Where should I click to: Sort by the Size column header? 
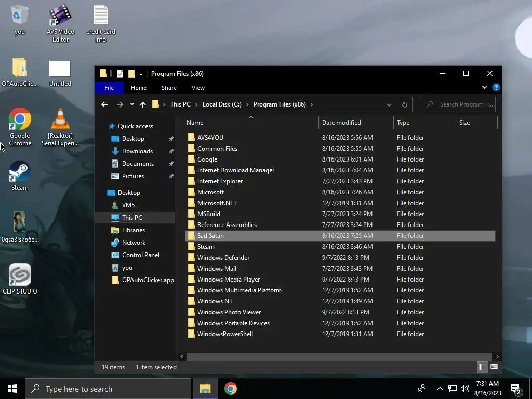pos(477,123)
